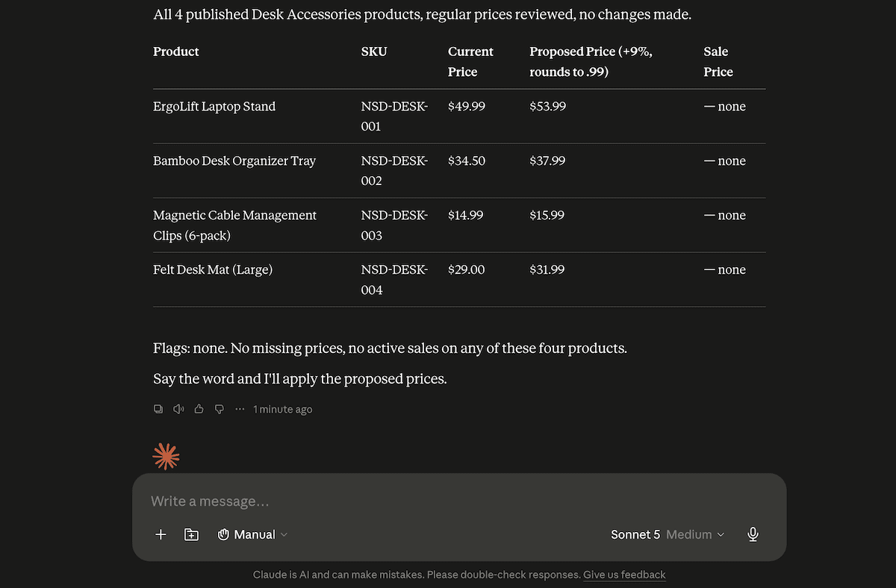
Task: Click the proposed price $53.99
Action: click(x=547, y=106)
